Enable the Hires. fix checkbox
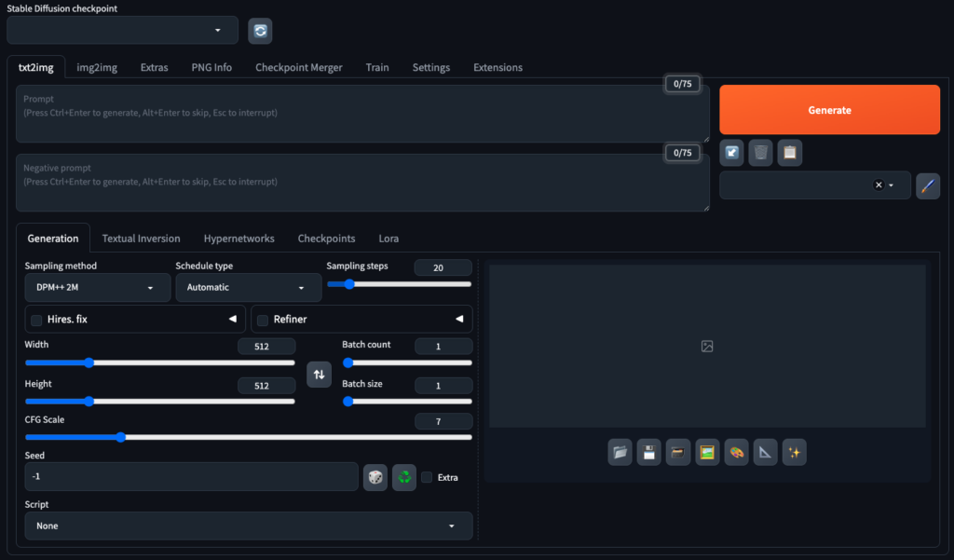 36,320
